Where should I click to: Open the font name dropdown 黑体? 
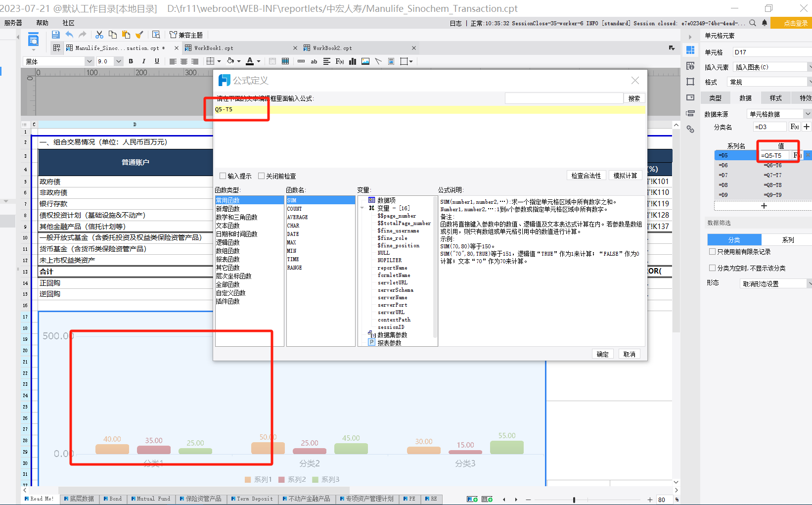pos(89,61)
